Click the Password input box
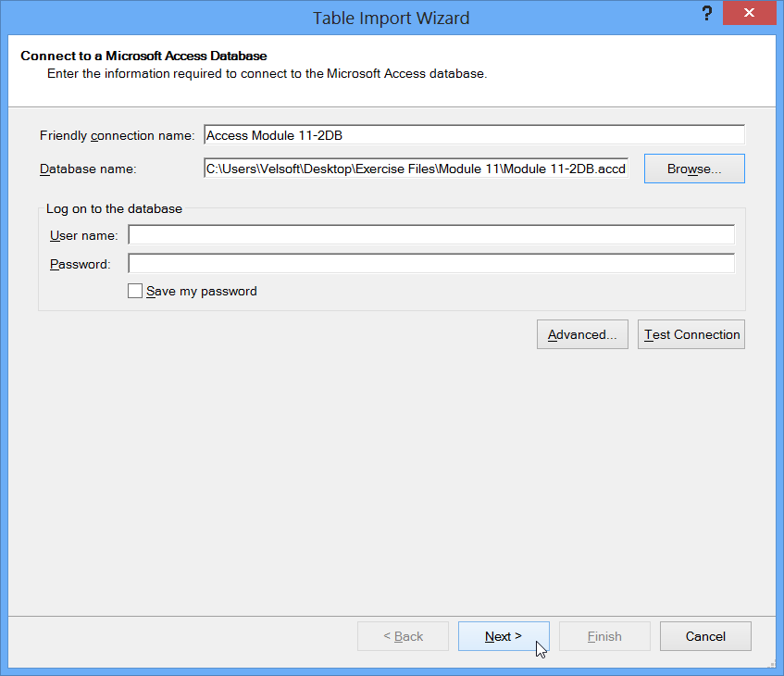Screen dimensions: 784x676 (430, 264)
